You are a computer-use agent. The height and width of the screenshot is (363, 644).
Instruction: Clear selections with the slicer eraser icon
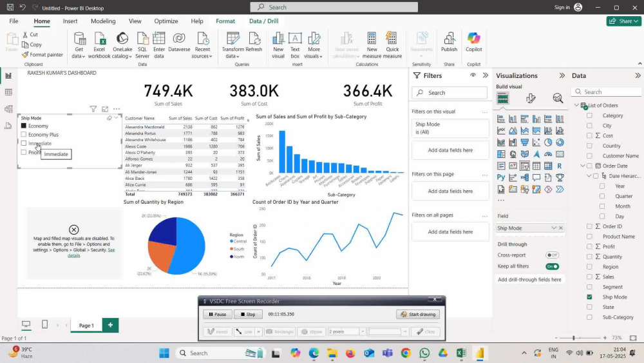coord(109,118)
